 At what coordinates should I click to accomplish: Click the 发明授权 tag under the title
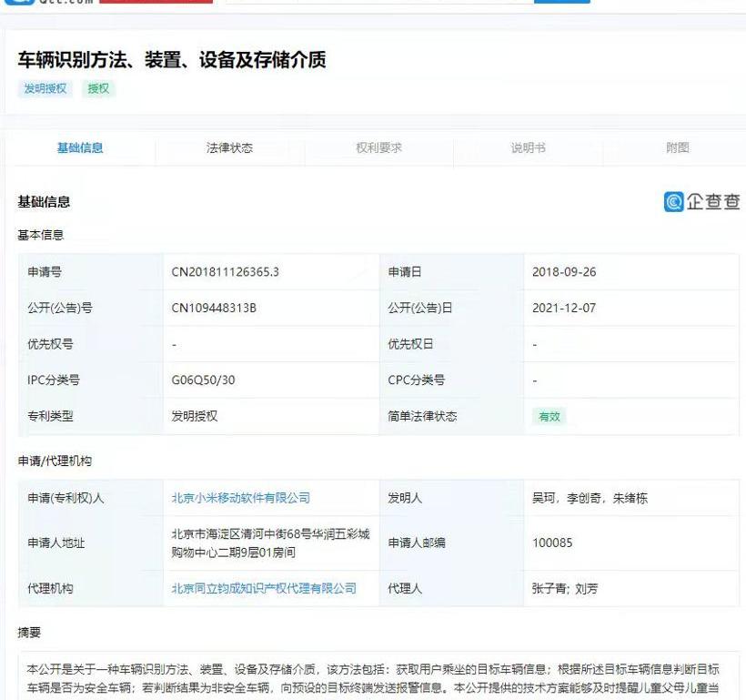(x=45, y=88)
